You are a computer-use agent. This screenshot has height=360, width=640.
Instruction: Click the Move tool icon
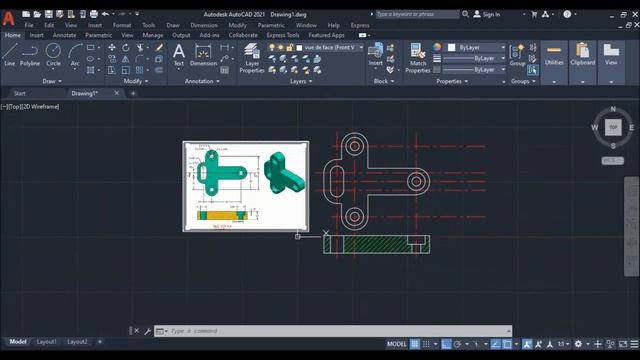tap(111, 48)
